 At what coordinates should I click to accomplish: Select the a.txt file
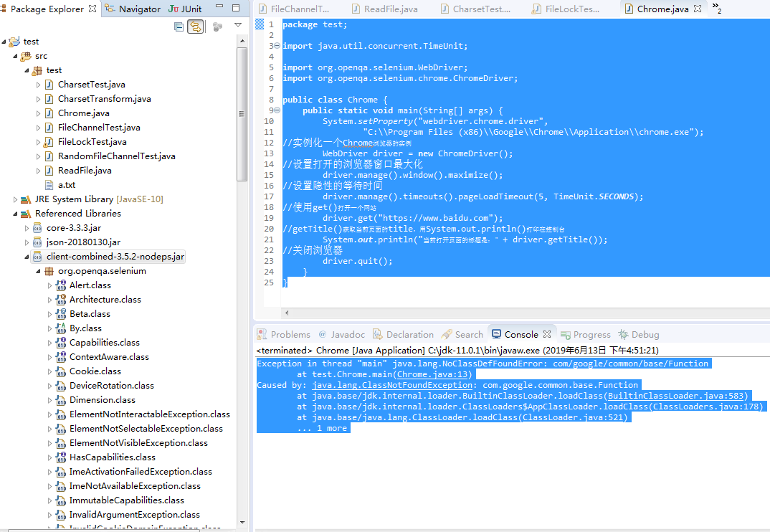66,185
